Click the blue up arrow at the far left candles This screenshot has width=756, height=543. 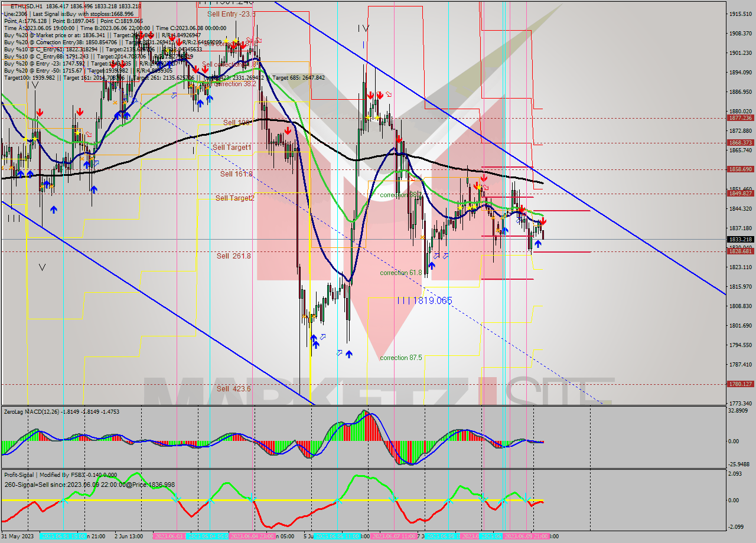tap(21, 174)
